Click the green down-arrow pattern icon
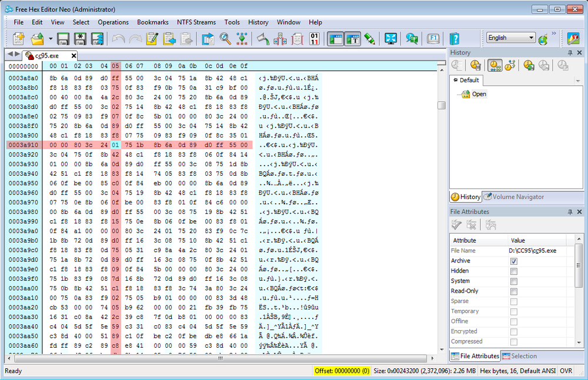 pyautogui.click(x=242, y=39)
